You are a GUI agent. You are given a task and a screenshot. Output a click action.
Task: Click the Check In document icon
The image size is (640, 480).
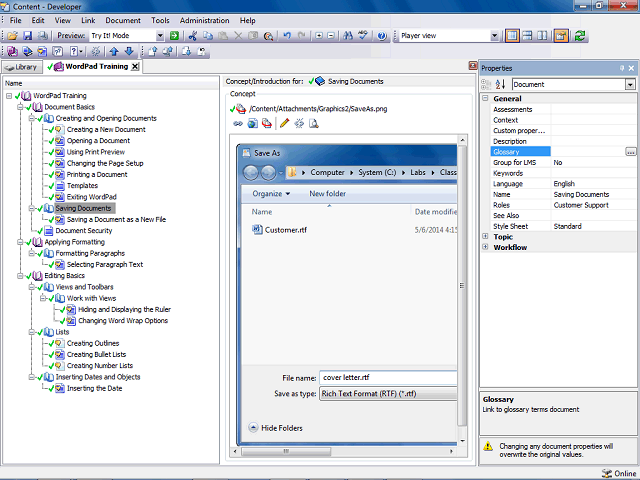click(153, 51)
